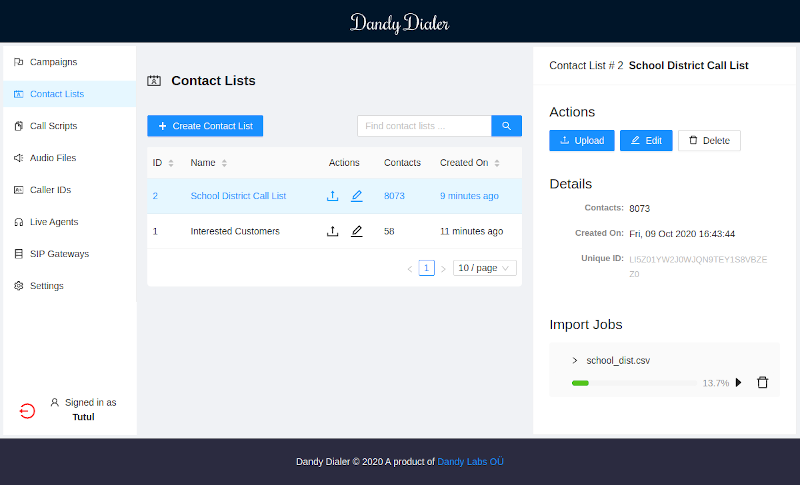Click the edit pencil for School District Call List
Screen dimensions: 800x485
(357, 196)
